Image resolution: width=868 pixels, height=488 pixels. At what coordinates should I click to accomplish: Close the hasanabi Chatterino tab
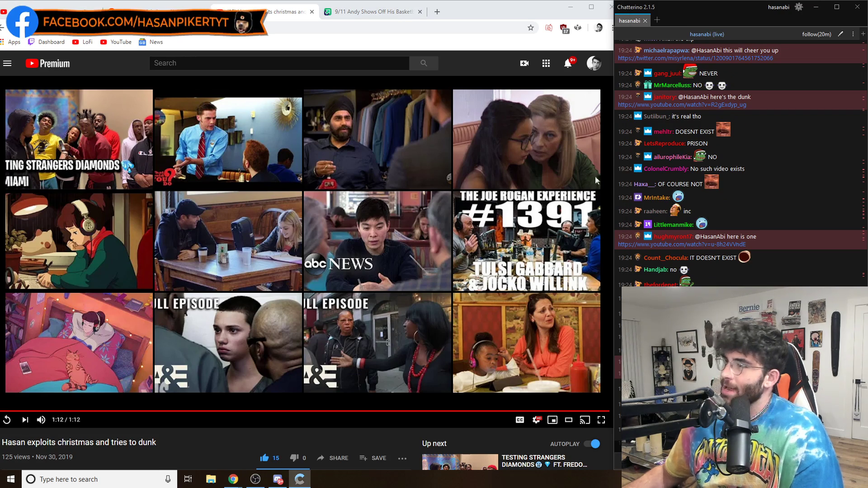pyautogui.click(x=645, y=21)
